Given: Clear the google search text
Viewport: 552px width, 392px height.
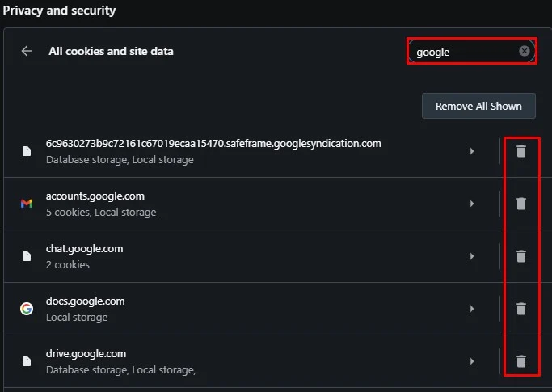Looking at the screenshot, I should [x=525, y=51].
